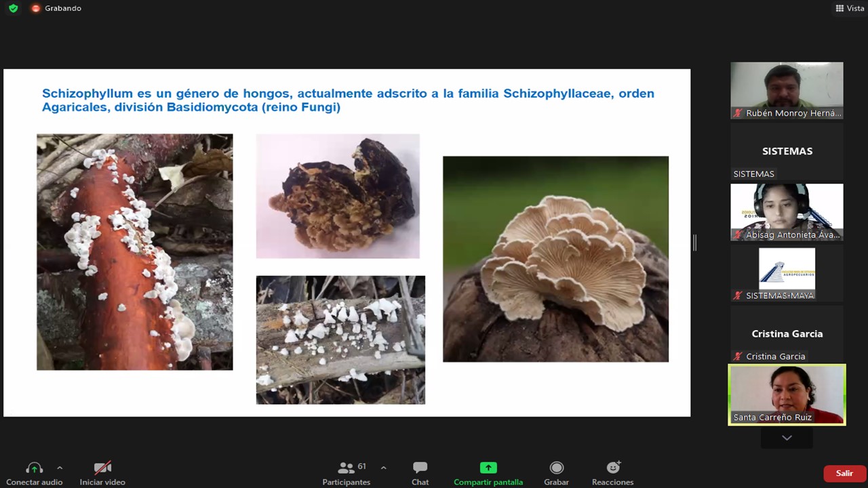Select Abisag Antonieta video thumbnail
Image resolution: width=868 pixels, height=488 pixels.
click(x=787, y=211)
